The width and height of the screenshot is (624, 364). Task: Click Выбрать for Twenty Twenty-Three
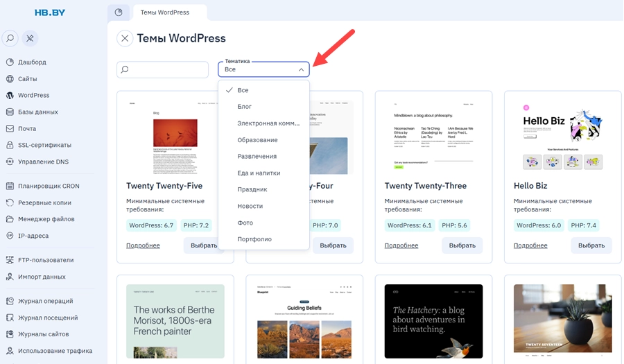tap(462, 245)
